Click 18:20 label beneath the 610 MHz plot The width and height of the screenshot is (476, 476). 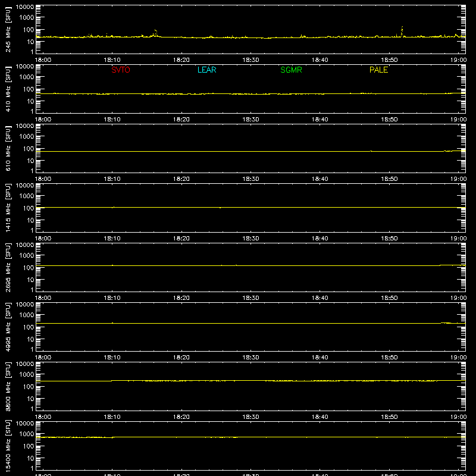click(181, 179)
